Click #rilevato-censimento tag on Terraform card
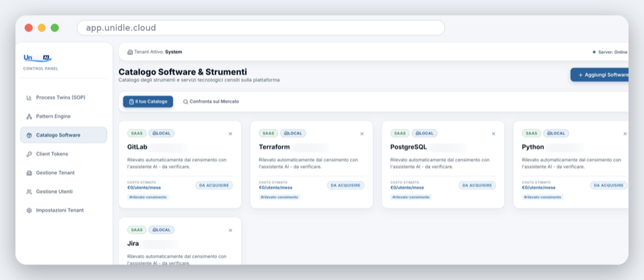This screenshot has height=280, width=644. coord(279,197)
